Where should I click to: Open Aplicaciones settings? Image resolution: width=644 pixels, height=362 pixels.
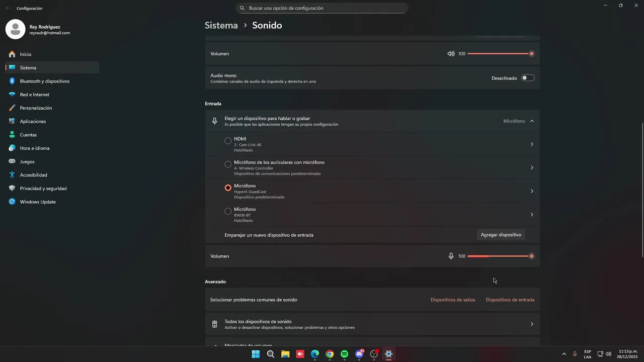(x=52, y=121)
